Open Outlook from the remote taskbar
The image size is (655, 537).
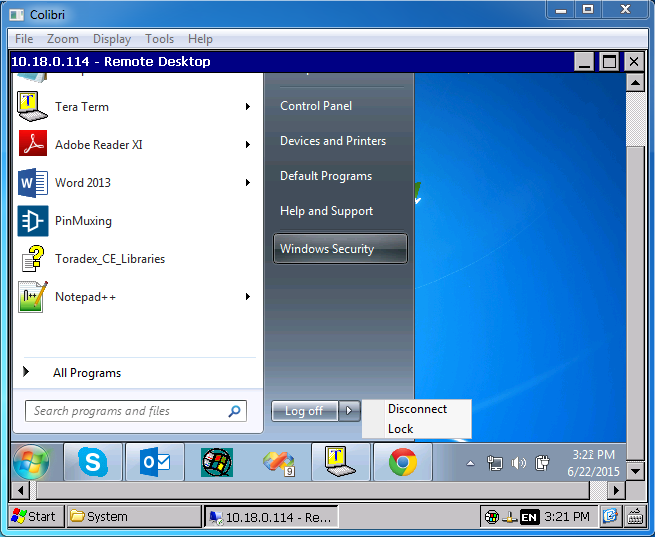(x=155, y=462)
